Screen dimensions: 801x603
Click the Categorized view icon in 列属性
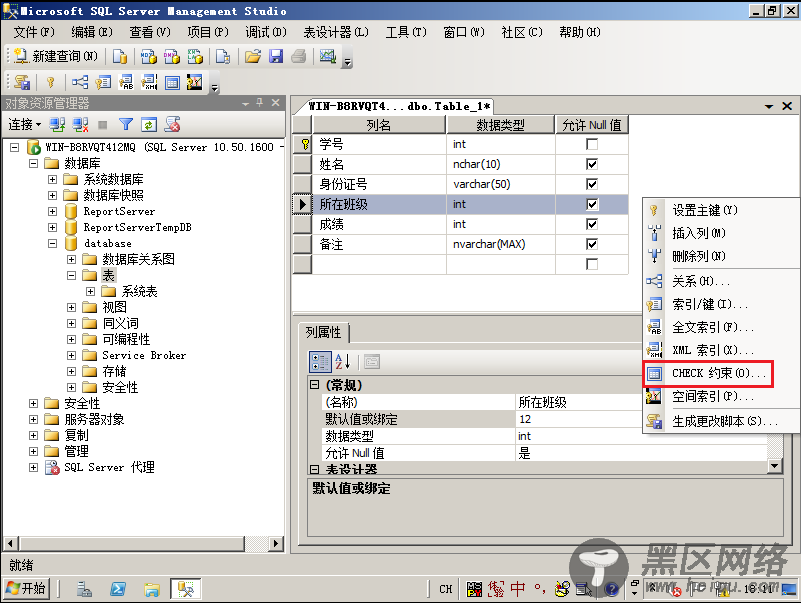[x=320, y=362]
